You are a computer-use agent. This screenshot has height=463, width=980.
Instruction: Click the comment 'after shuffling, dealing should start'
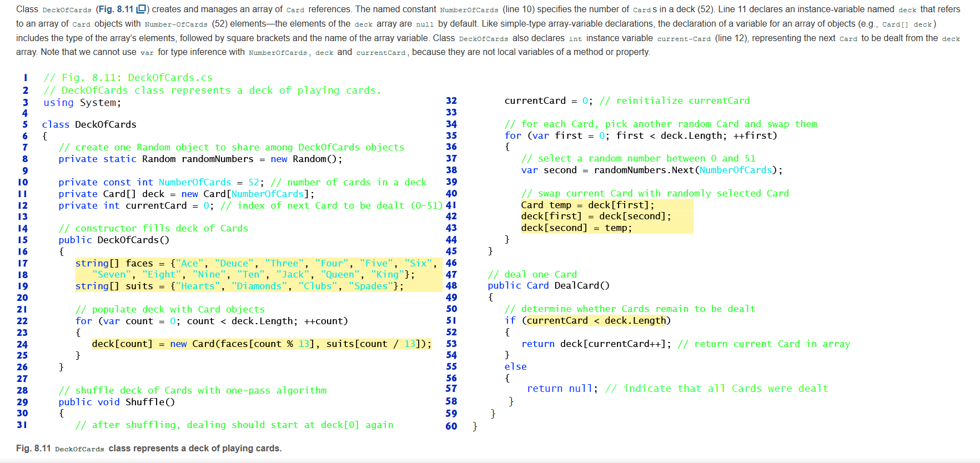[234, 425]
